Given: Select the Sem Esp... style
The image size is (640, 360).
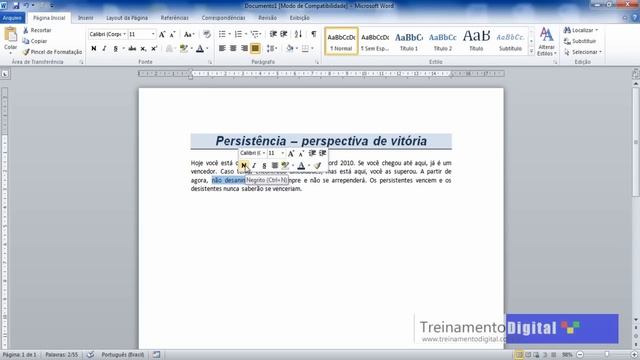Looking at the screenshot, I should tap(375, 41).
